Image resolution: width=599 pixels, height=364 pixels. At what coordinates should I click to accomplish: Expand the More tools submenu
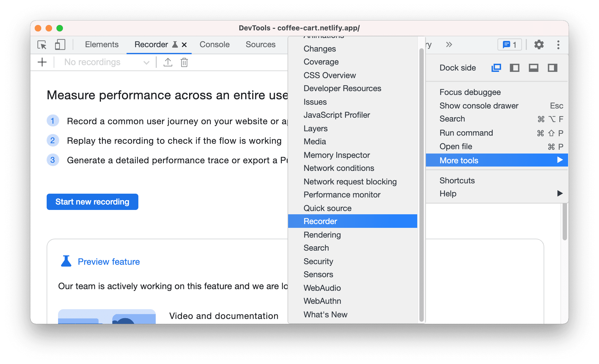point(498,160)
